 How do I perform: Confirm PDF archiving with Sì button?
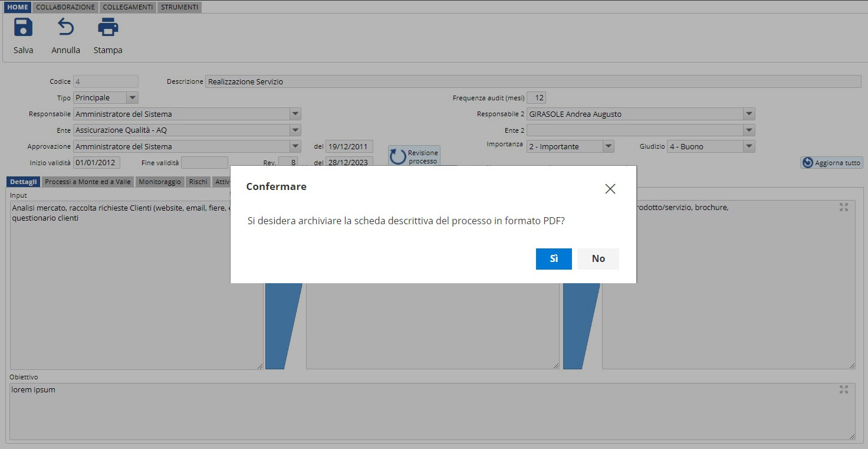pos(553,258)
